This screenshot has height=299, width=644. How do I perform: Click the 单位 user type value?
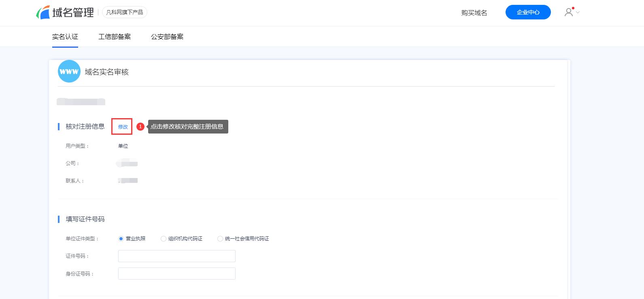(x=123, y=146)
